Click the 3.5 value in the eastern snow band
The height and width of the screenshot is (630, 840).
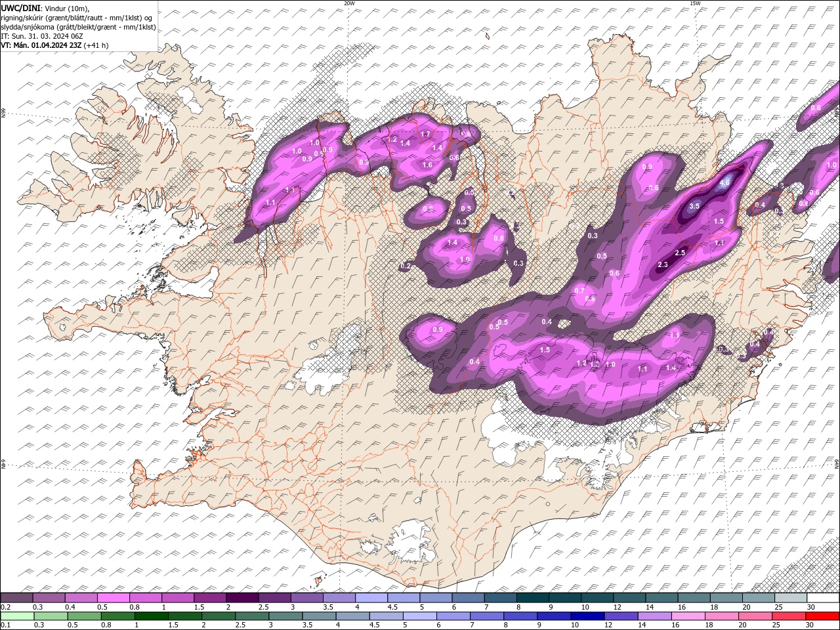(x=695, y=205)
